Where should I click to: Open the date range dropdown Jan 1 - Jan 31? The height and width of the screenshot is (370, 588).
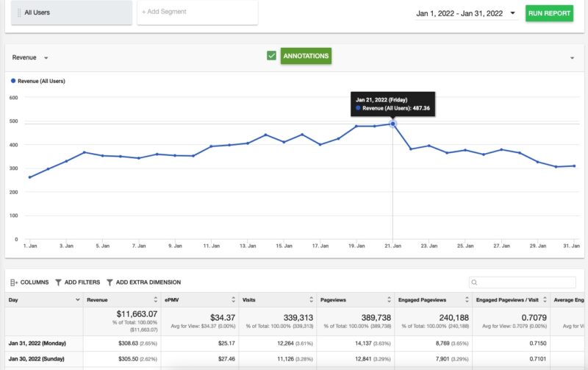pyautogui.click(x=466, y=13)
